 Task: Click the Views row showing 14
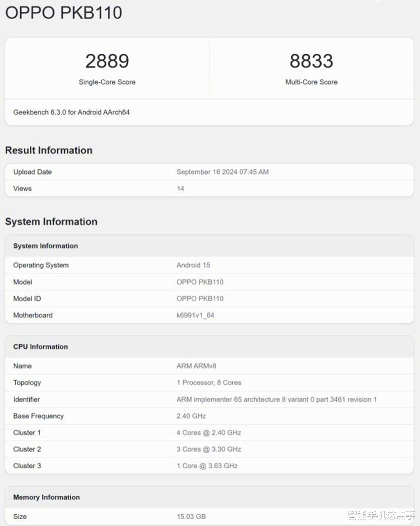coord(210,189)
